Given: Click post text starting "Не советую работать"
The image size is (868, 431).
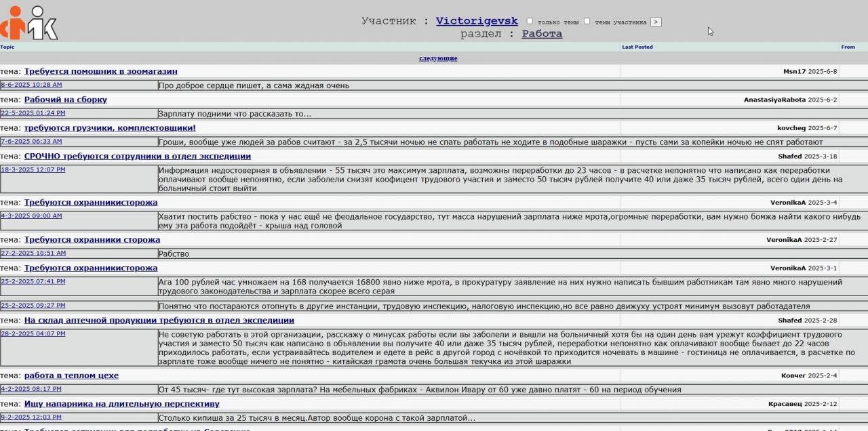Looking at the screenshot, I should coord(507,348).
